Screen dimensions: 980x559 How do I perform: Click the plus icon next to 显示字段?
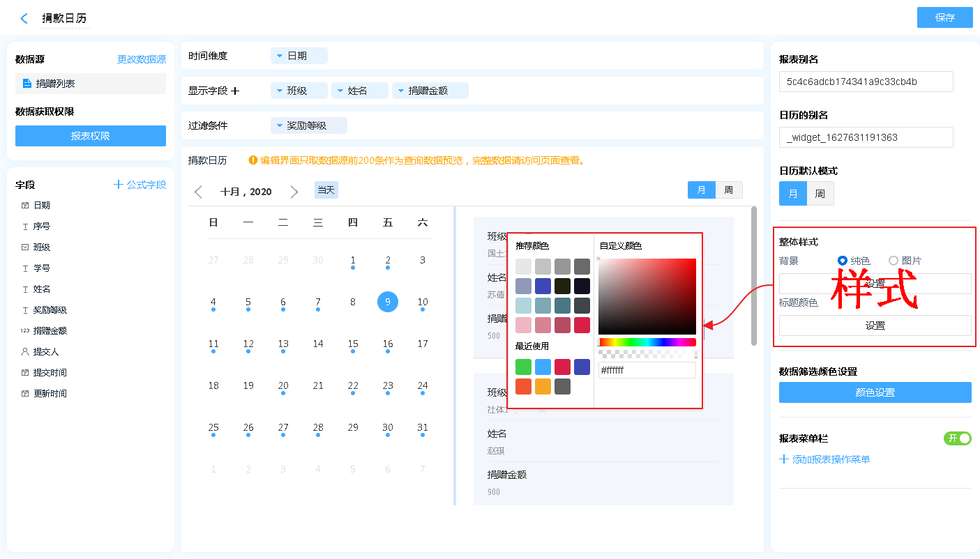[x=235, y=91]
